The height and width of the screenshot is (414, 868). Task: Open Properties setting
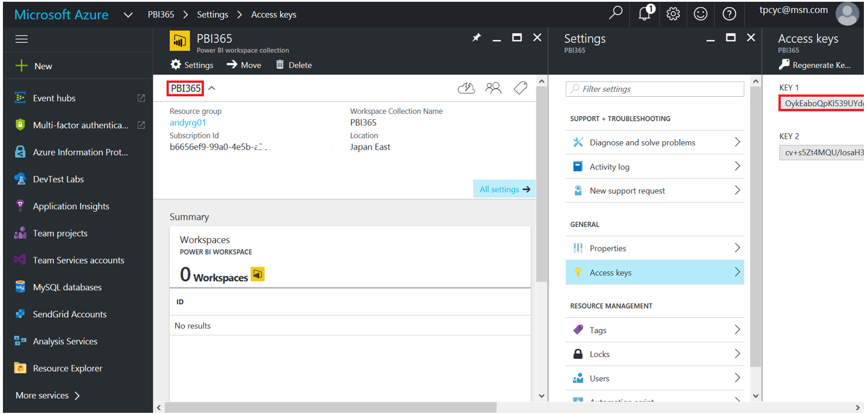(655, 248)
